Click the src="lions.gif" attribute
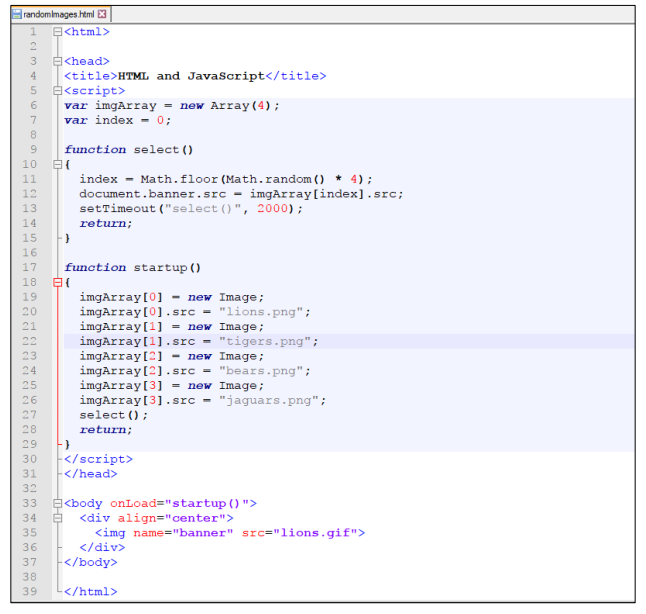The image size is (646, 614). click(x=300, y=533)
